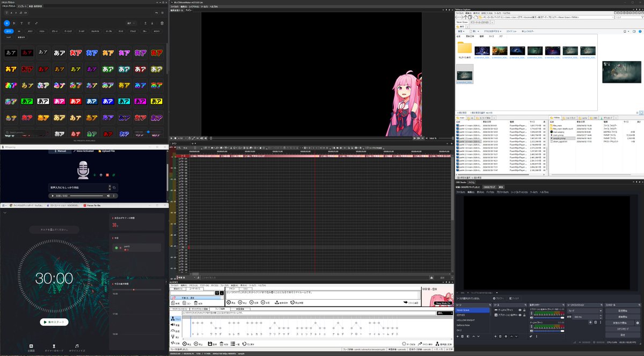This screenshot has height=356, width=644.
Task: Open source properties gear in OBS sources dock
Action: [506, 337]
